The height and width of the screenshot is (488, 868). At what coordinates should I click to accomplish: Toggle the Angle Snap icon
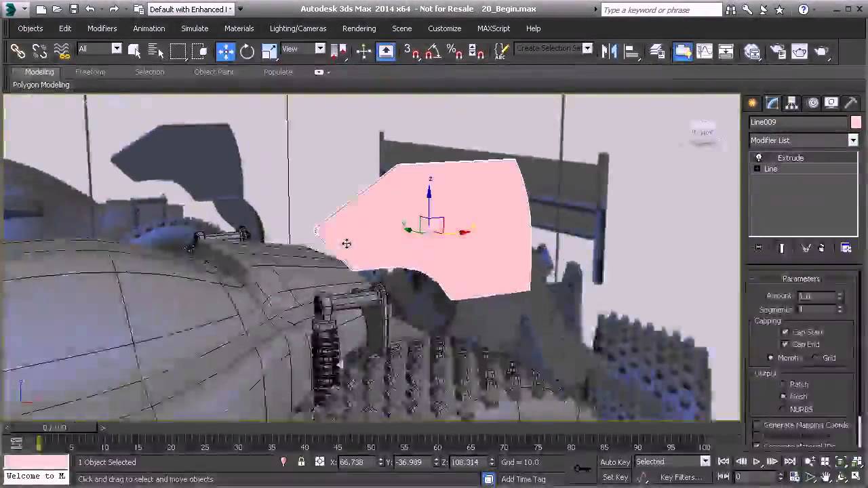pos(433,51)
